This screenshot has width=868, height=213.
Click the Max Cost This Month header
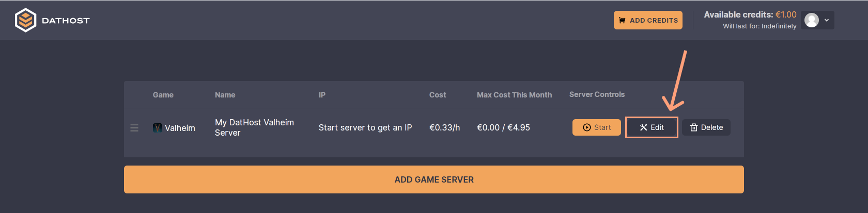(x=514, y=95)
